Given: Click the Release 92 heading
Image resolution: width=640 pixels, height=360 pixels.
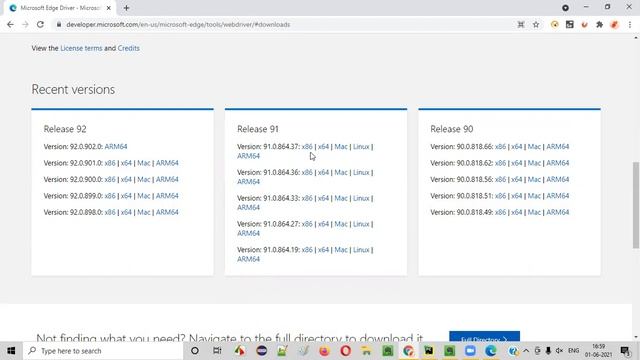Looking at the screenshot, I should (x=65, y=129).
